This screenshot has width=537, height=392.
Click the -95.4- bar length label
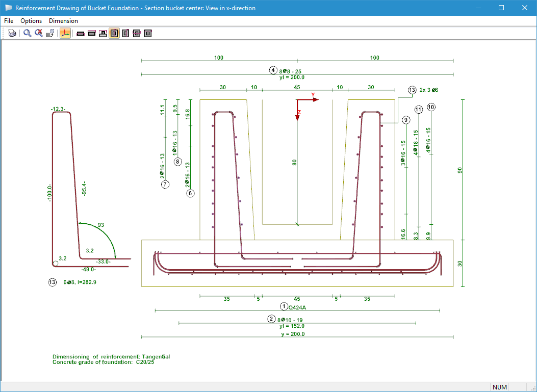[84, 189]
